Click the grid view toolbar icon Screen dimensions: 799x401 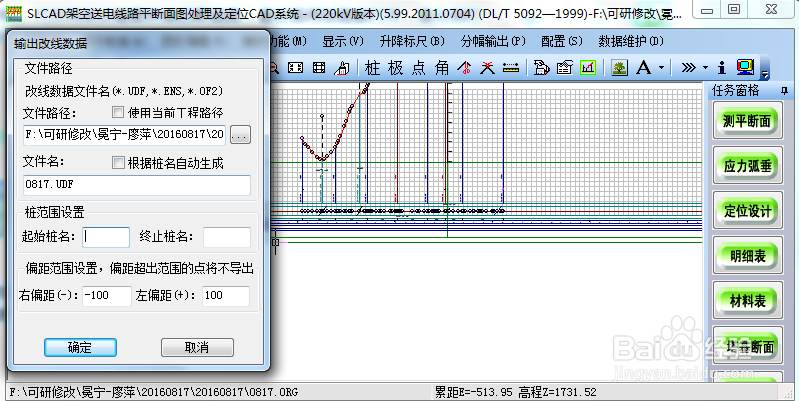(x=319, y=67)
